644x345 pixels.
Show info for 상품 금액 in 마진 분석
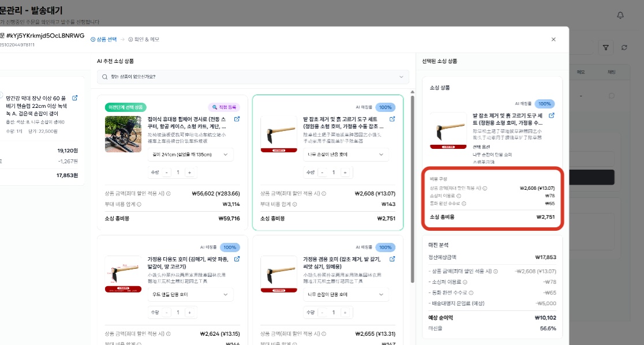tap(495, 272)
